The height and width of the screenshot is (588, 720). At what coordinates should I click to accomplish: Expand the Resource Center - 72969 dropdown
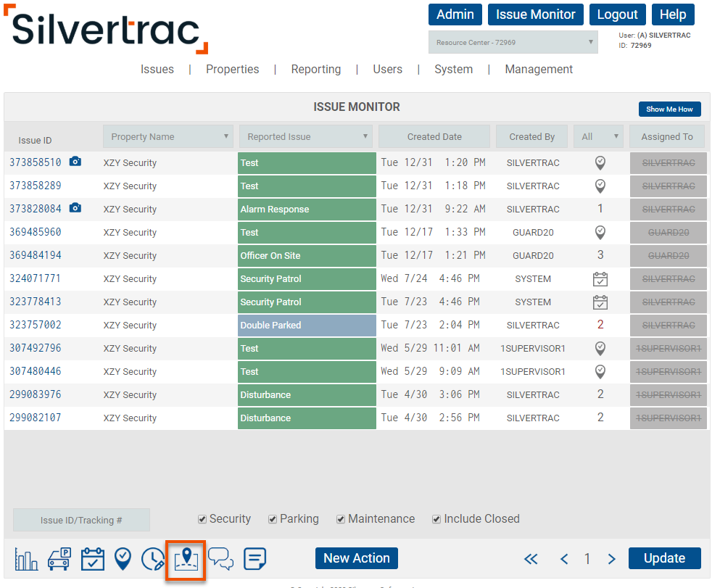pyautogui.click(x=513, y=42)
